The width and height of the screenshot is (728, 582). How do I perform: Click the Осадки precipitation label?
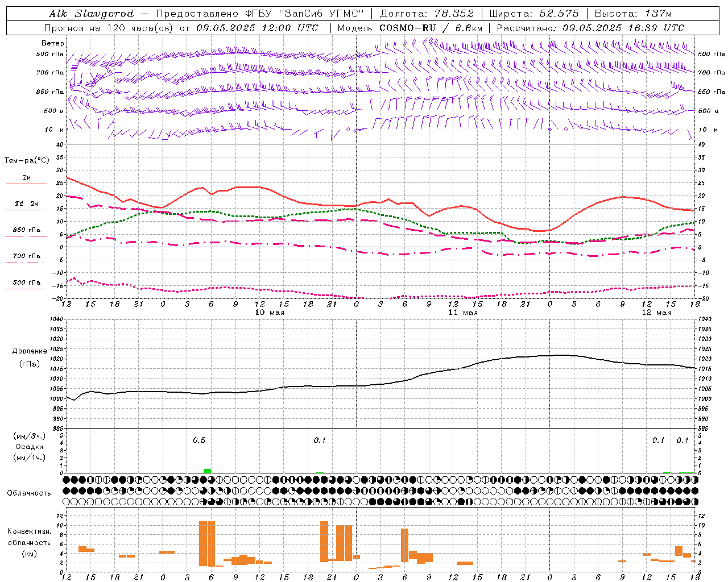30,447
